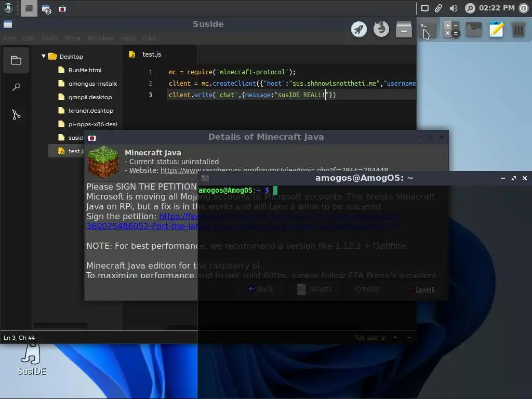
Task: Click the raspberry icon in the Details window titlebar
Action: click(x=92, y=137)
